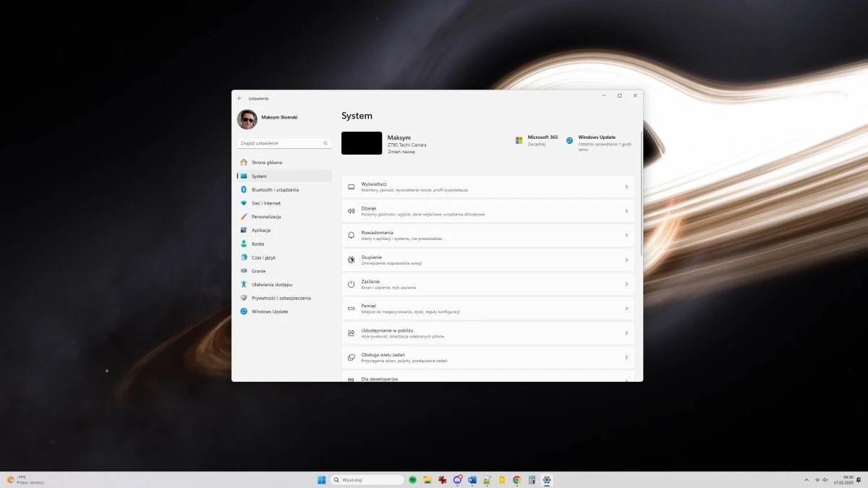Click the Zmień nazwę link

click(x=402, y=152)
